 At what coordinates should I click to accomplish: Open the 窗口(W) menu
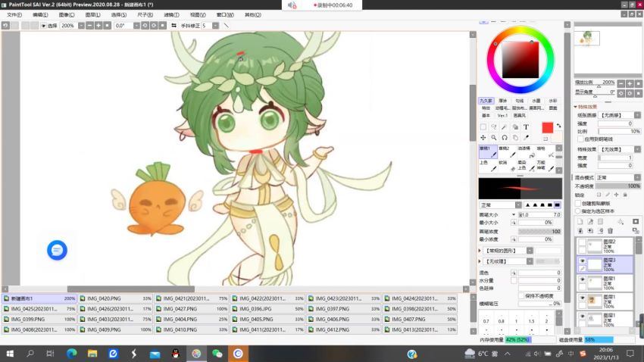click(x=225, y=15)
